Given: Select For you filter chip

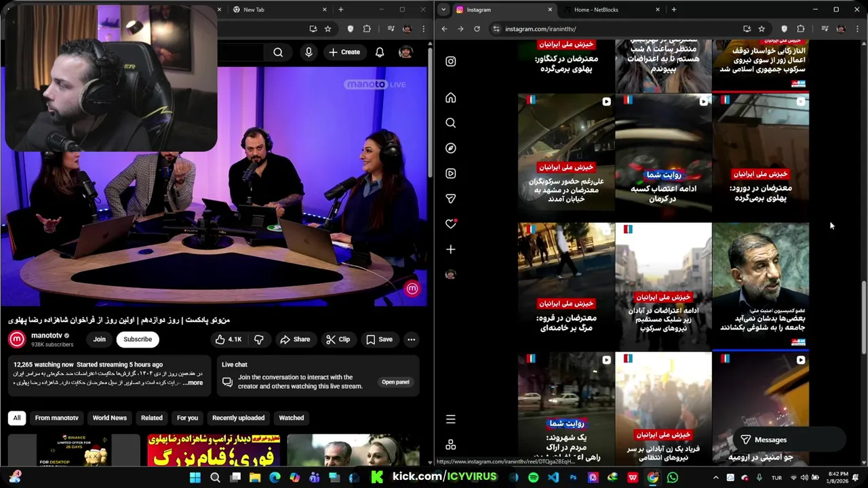Looking at the screenshot, I should point(188,418).
